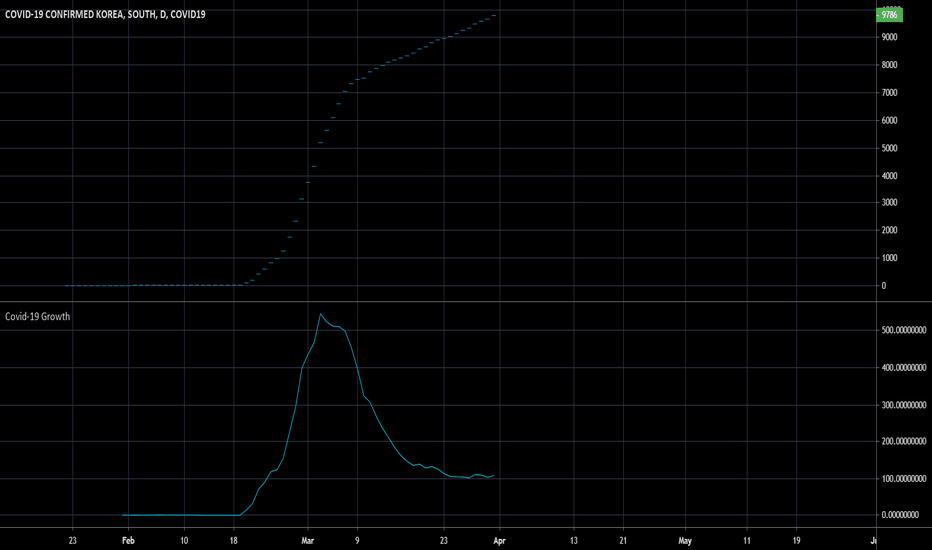Click the 300.00000000 growth axis label
The height and width of the screenshot is (550, 932).
903,405
